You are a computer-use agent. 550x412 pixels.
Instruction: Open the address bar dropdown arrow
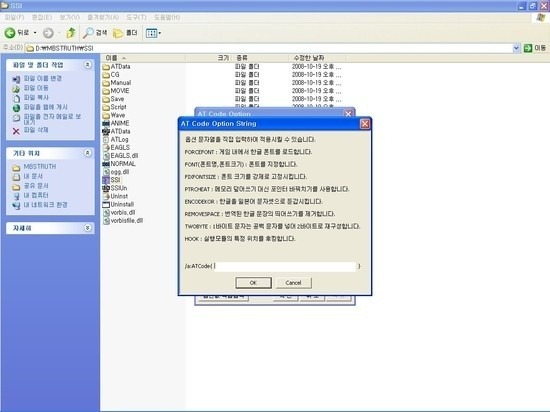[516, 48]
